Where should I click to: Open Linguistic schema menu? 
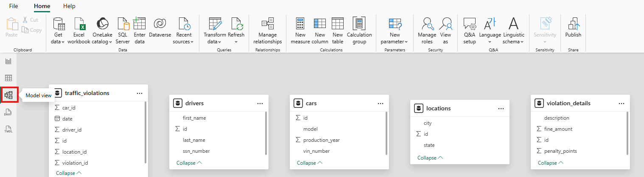[x=514, y=31]
